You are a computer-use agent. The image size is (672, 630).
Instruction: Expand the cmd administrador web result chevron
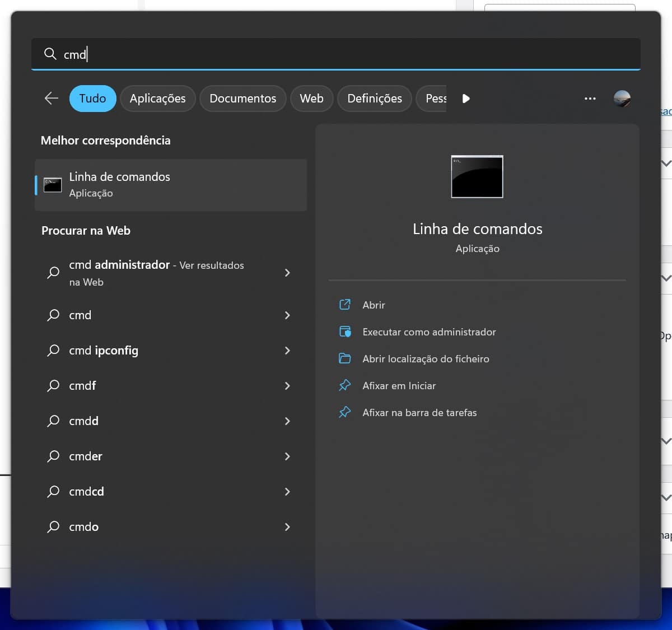pyautogui.click(x=287, y=273)
